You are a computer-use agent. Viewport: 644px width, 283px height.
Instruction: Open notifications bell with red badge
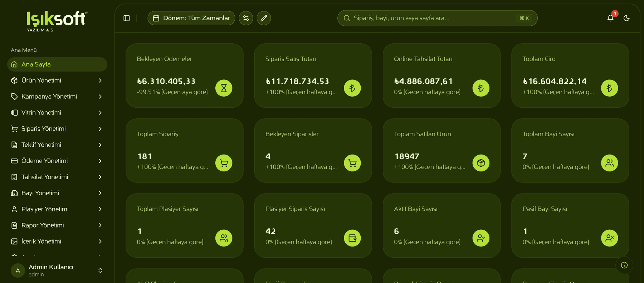610,18
